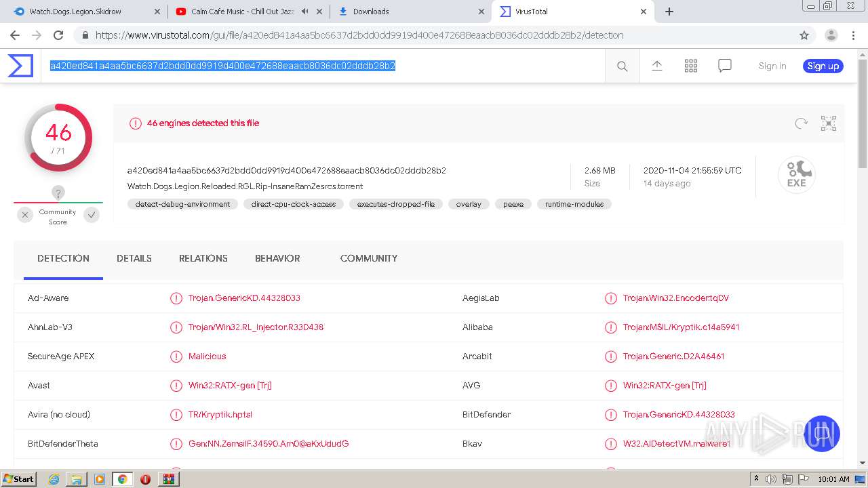Click the Internet Explorer taskbar icon

[x=54, y=479]
